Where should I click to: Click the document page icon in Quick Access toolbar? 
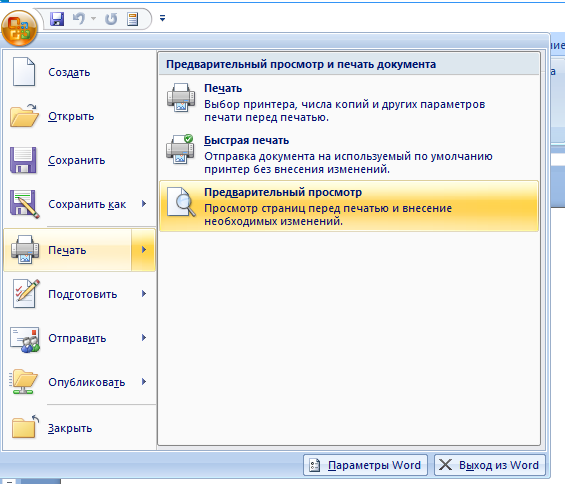coord(133,19)
